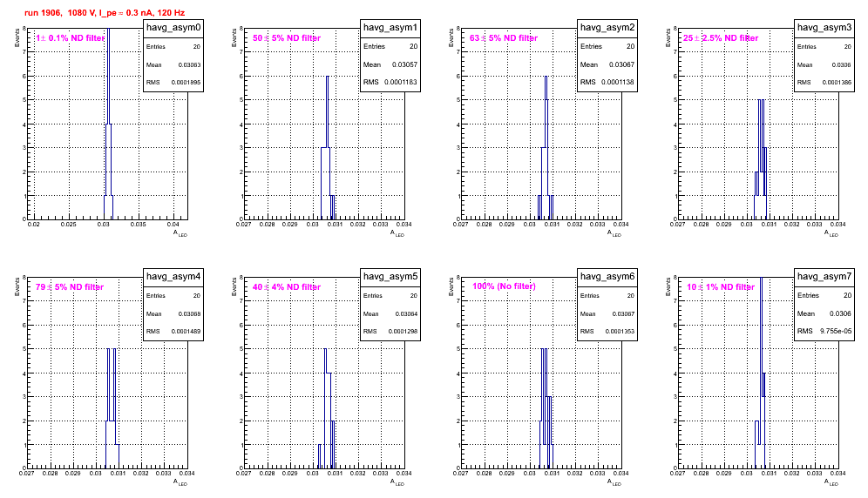Click the Entries row in the havg_asym2 stats box

point(607,46)
